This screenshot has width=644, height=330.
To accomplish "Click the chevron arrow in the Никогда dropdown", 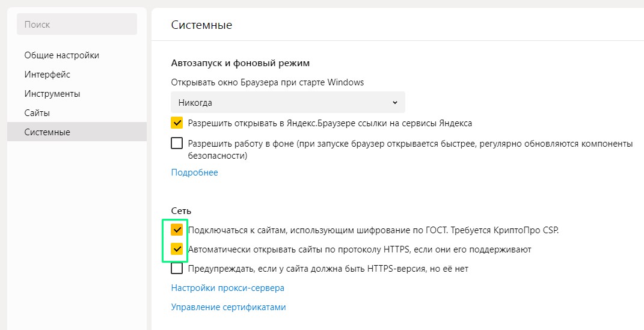I will [x=394, y=103].
